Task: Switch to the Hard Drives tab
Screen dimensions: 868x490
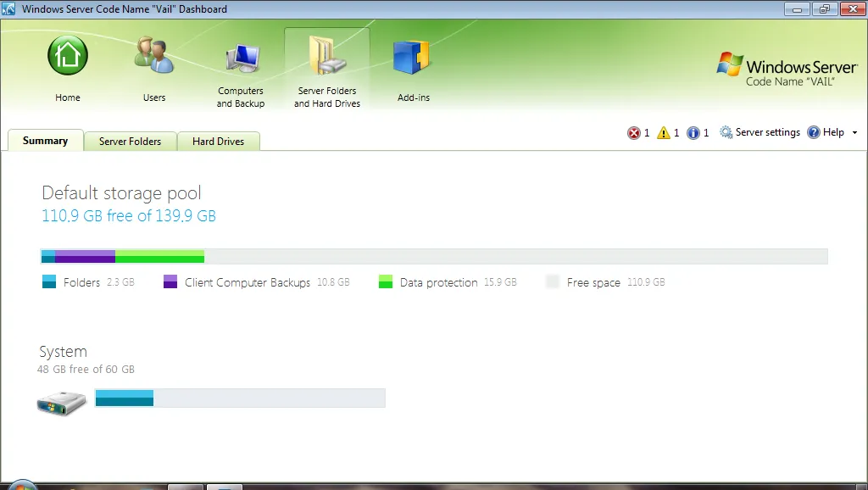Action: point(218,142)
